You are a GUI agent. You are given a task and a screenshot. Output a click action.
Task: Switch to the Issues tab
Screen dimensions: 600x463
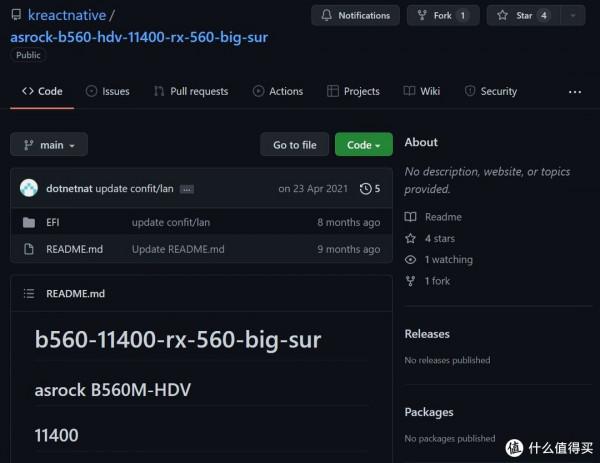click(x=107, y=91)
